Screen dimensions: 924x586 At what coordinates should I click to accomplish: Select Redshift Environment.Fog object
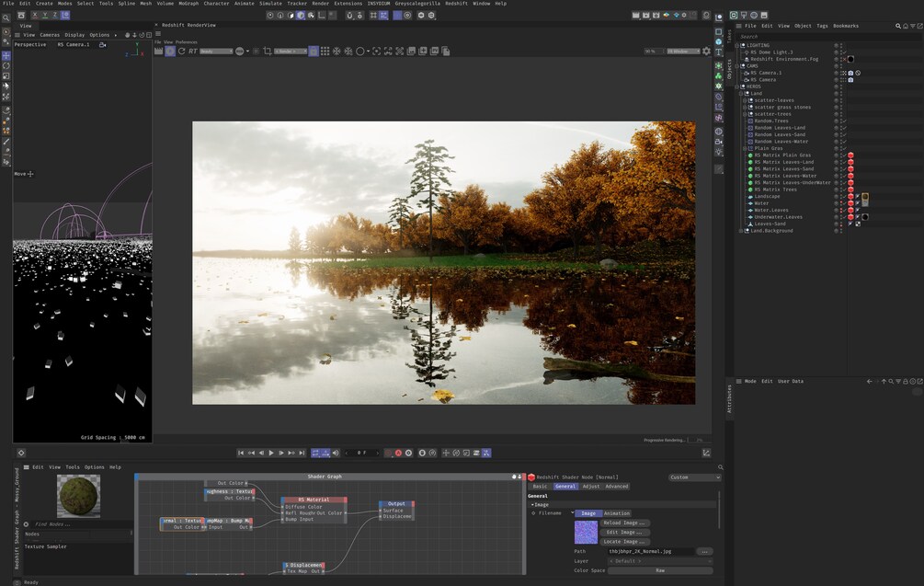click(x=784, y=59)
